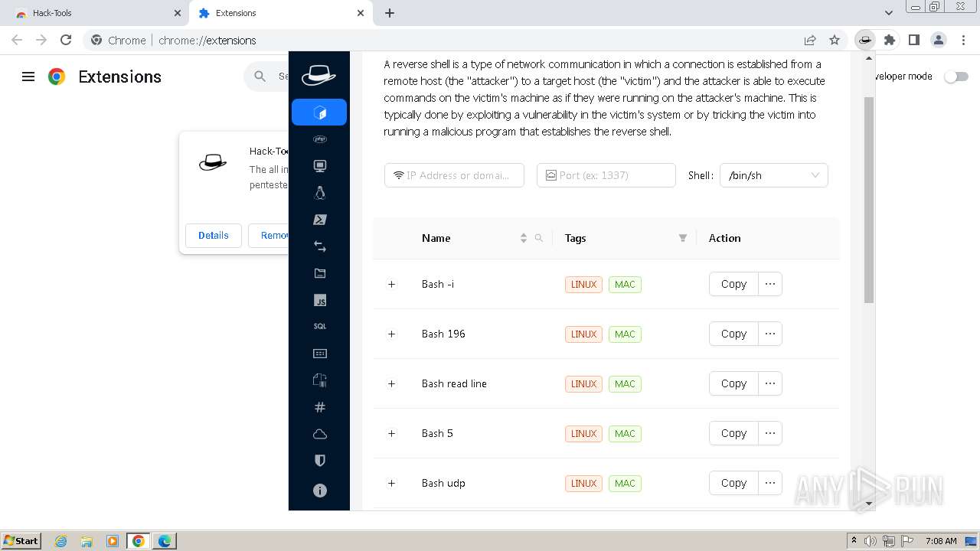Viewport: 980px width, 551px height.
Task: Open more options for Bash 5
Action: pos(770,433)
